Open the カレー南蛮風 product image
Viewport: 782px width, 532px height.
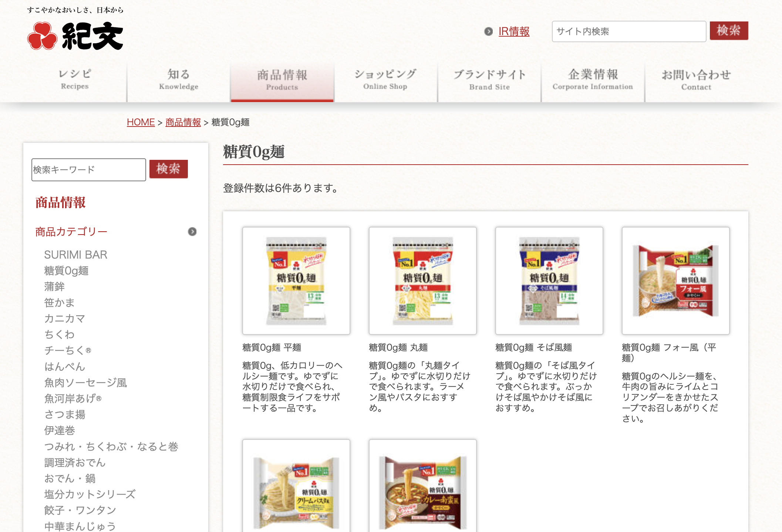tap(423, 486)
